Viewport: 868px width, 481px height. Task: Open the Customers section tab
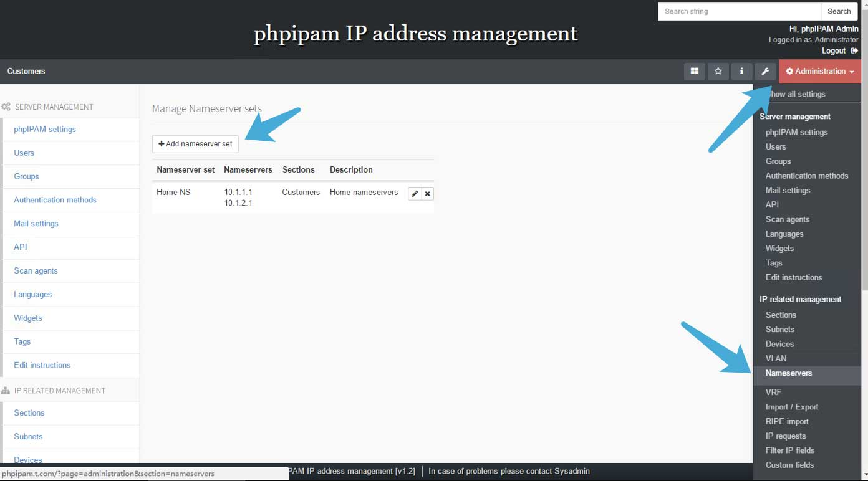[26, 71]
